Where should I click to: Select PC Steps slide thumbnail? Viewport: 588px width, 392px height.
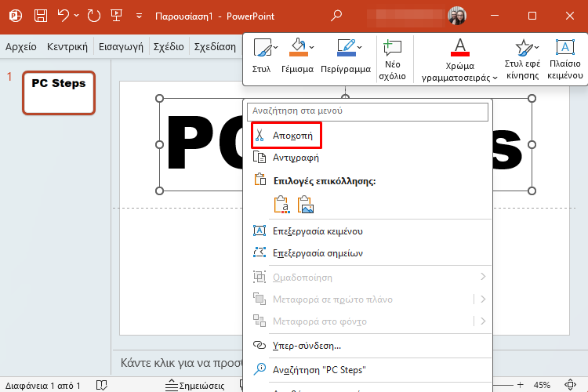point(59,93)
